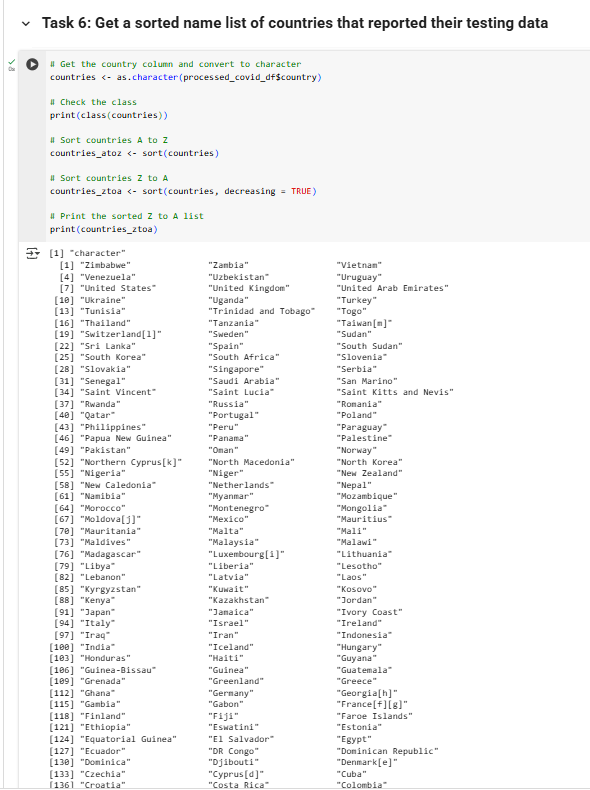The height and width of the screenshot is (790, 590).
Task: Click the green execution checkmark indicator
Action: (11, 61)
